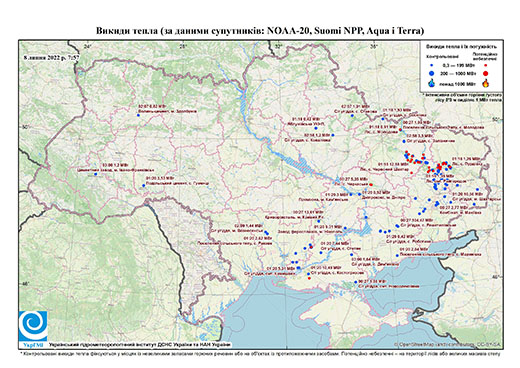Click red marker near Cherkaske forest label
The height and width of the screenshot is (368, 520).
coord(371,184)
